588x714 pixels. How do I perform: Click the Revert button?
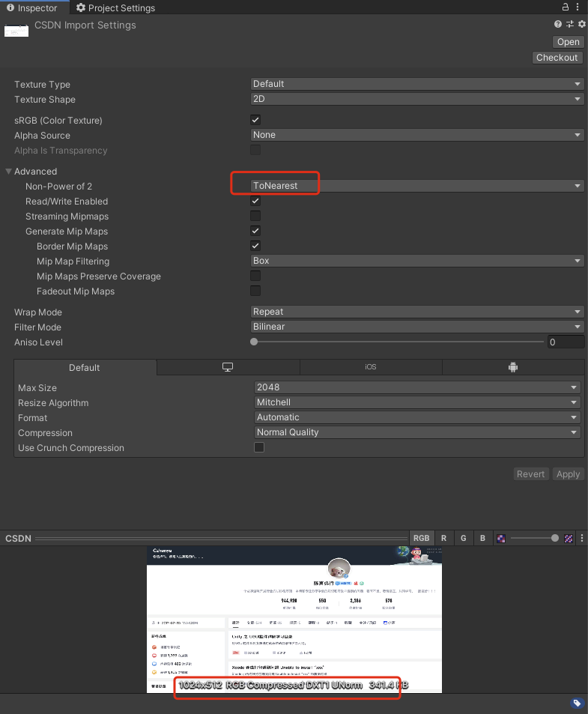click(530, 474)
